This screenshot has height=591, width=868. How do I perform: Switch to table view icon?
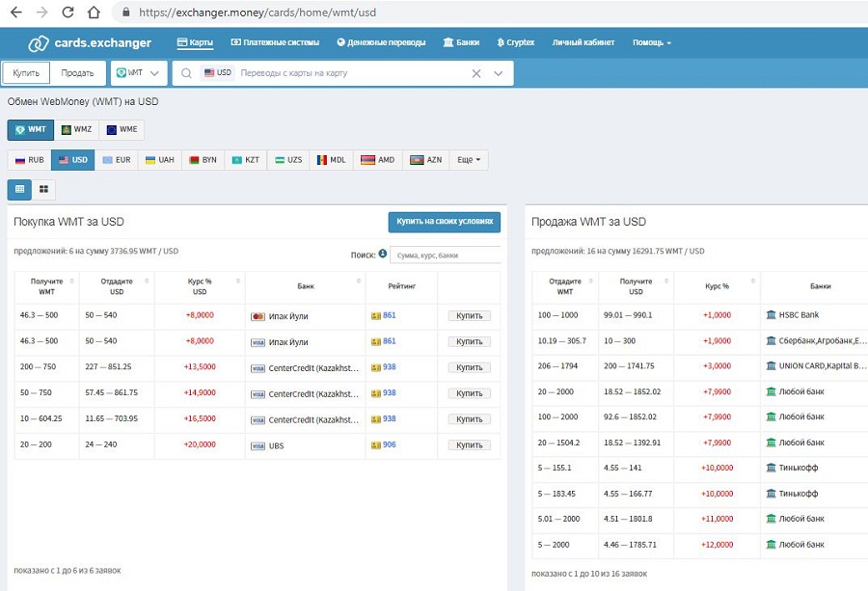tap(20, 189)
